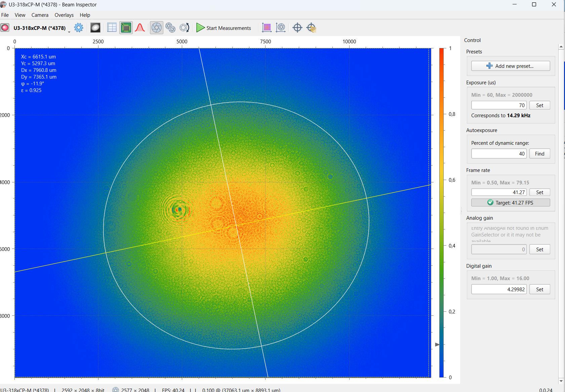Click the grayscale beam image icon
This screenshot has width=565, height=392.
(95, 28)
